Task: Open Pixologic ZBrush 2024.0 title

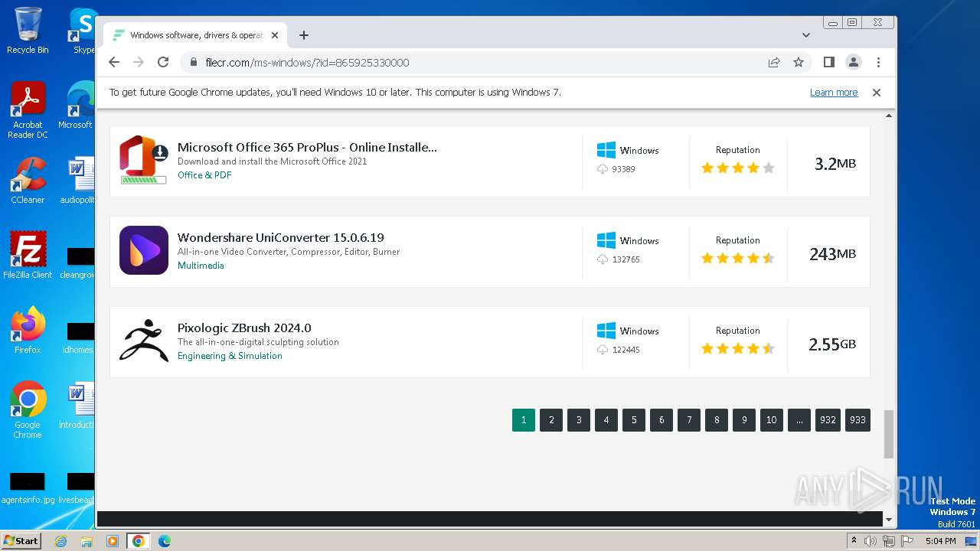Action: 244,328
